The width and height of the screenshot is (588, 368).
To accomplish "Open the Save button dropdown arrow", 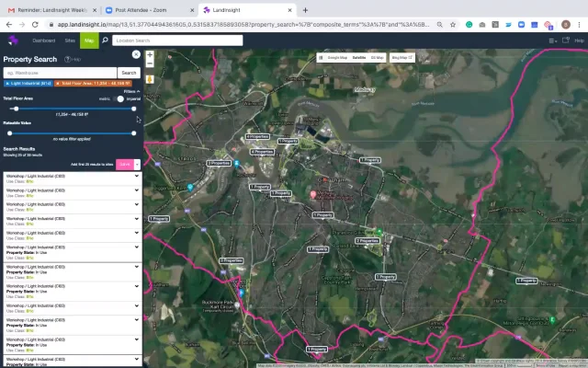I will tap(137, 164).
